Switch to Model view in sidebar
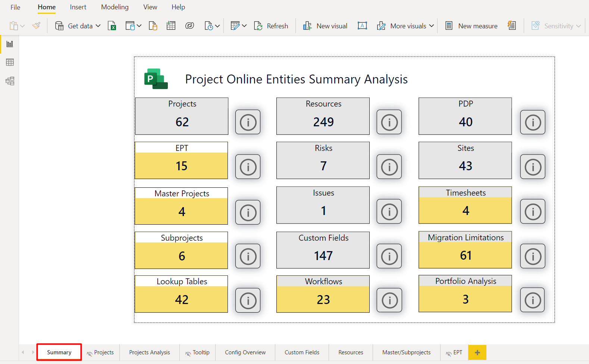This screenshot has height=364, width=589. [10, 81]
